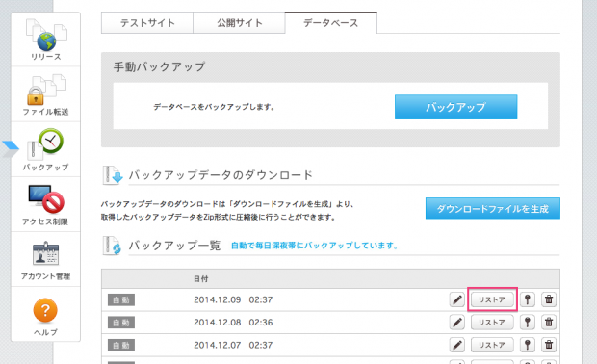Click the バックアップデータのダウンロード heading

(221, 175)
